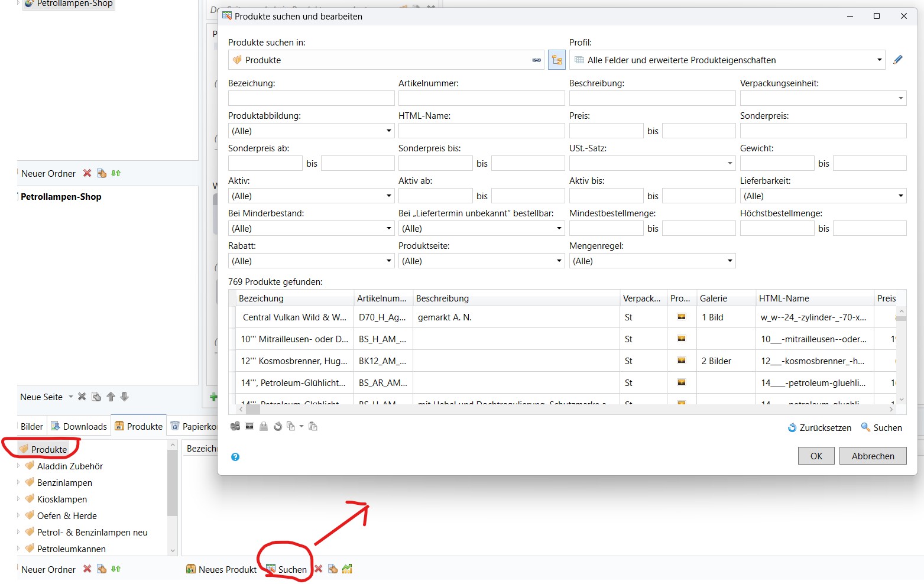Click into the Artikelnummer input field
924x584 pixels.
(x=481, y=98)
